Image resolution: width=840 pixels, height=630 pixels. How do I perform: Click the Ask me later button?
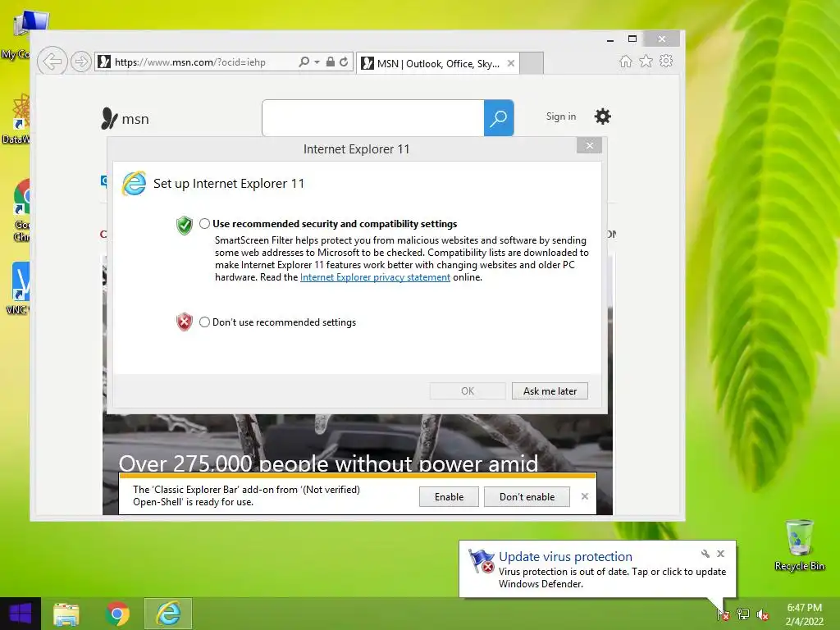pos(550,391)
